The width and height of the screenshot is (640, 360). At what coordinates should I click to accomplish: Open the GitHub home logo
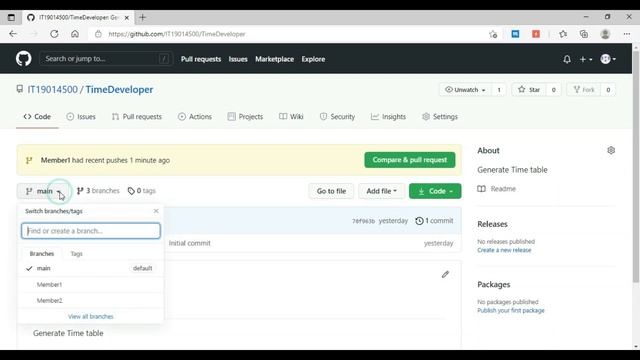[24, 59]
